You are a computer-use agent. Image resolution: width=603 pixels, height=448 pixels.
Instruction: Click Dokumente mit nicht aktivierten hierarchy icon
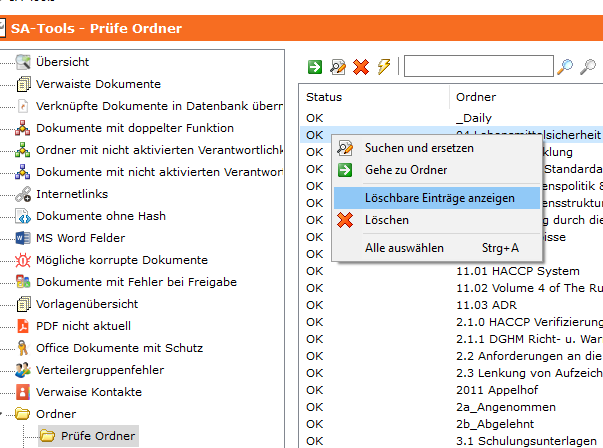23,172
